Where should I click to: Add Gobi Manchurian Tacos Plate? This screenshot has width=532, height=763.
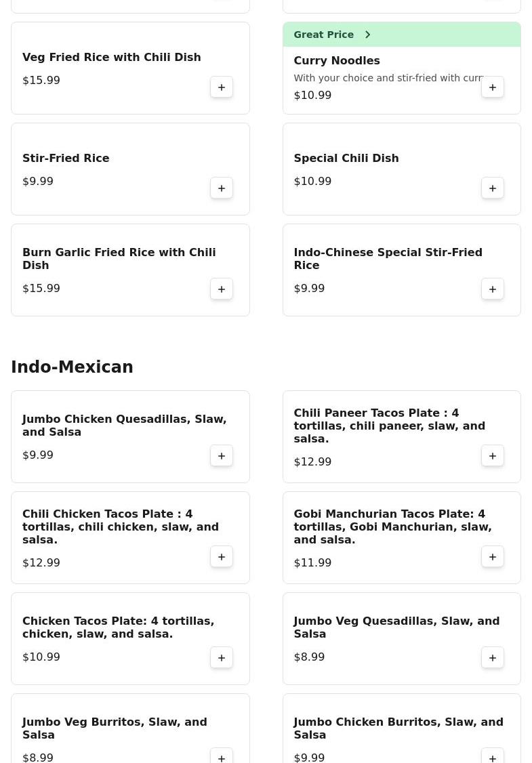493,557
